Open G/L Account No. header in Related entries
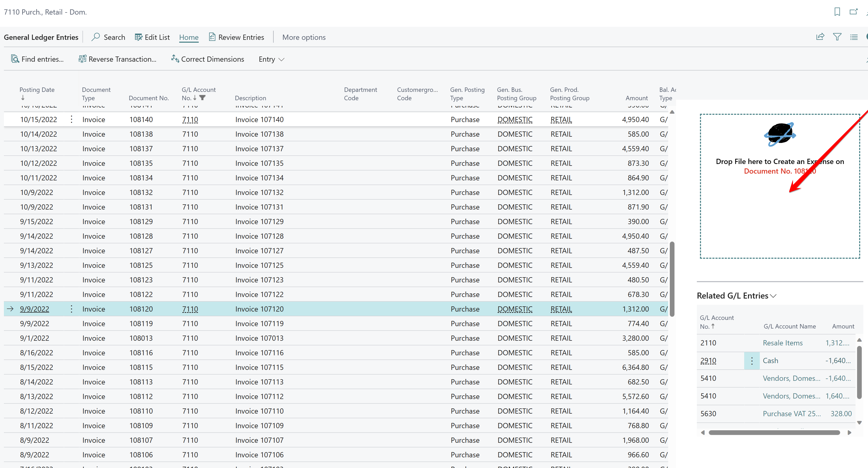Viewport: 868px width, 468px height. tap(717, 322)
